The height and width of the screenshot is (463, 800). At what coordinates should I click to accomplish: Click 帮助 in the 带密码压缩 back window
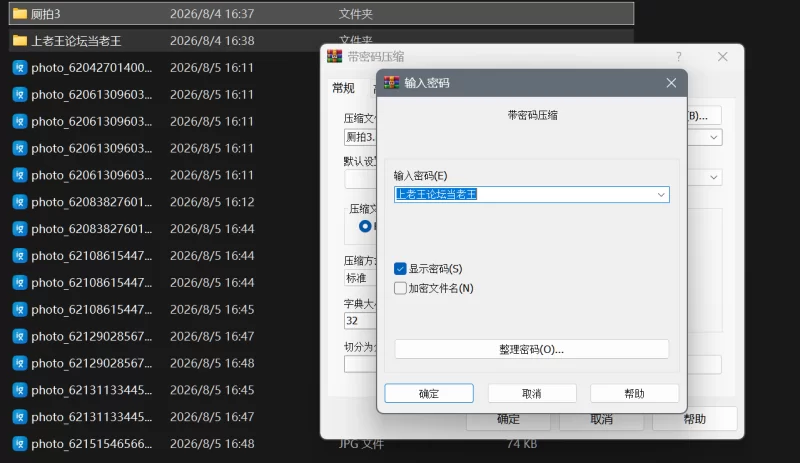tap(694, 419)
